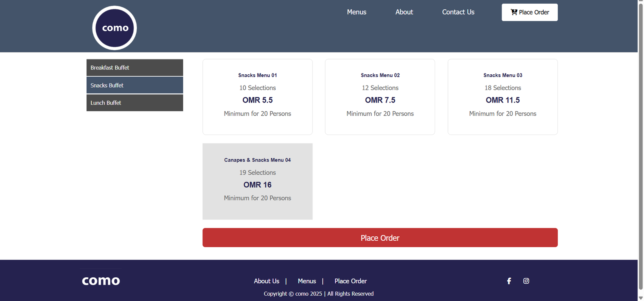
Task: Select Canapes & Snacks Menu 04 card
Action: [258, 181]
